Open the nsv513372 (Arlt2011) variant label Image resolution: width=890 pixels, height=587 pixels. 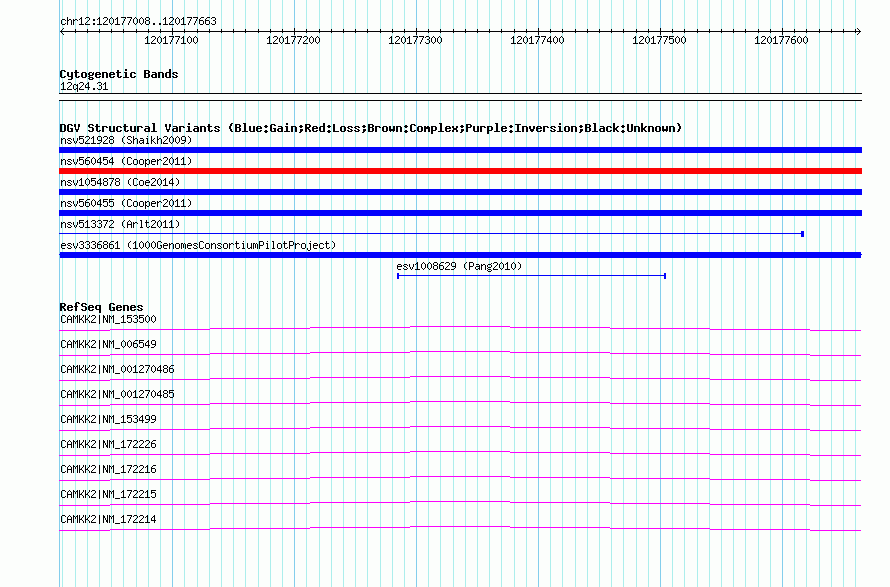coord(120,224)
